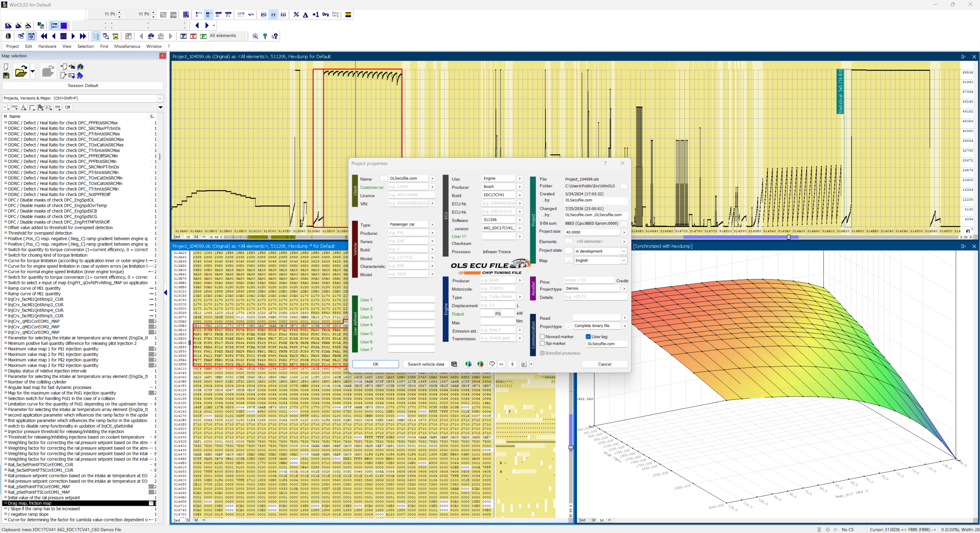Viewport: 980px width, 533px height.
Task: Toggle percent difference display
Action: 296,15
